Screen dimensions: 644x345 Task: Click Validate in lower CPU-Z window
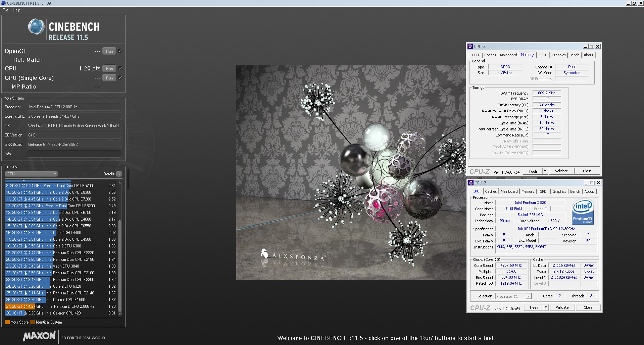pos(562,308)
